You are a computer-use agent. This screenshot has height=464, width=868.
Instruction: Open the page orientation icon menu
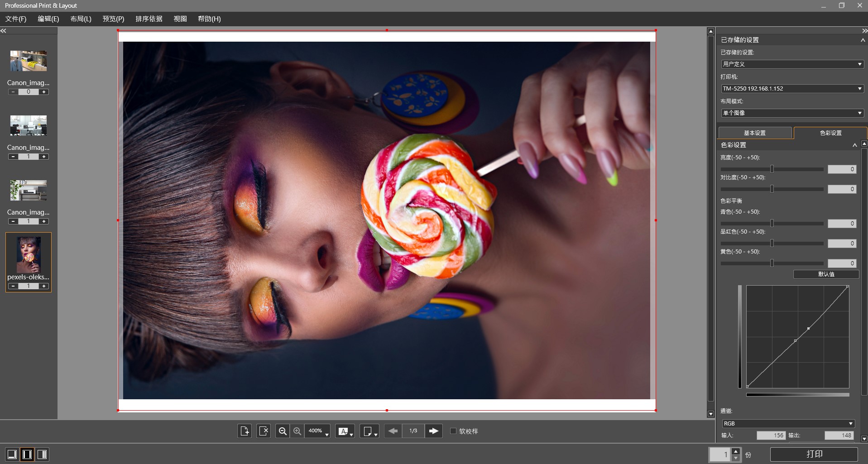369,431
